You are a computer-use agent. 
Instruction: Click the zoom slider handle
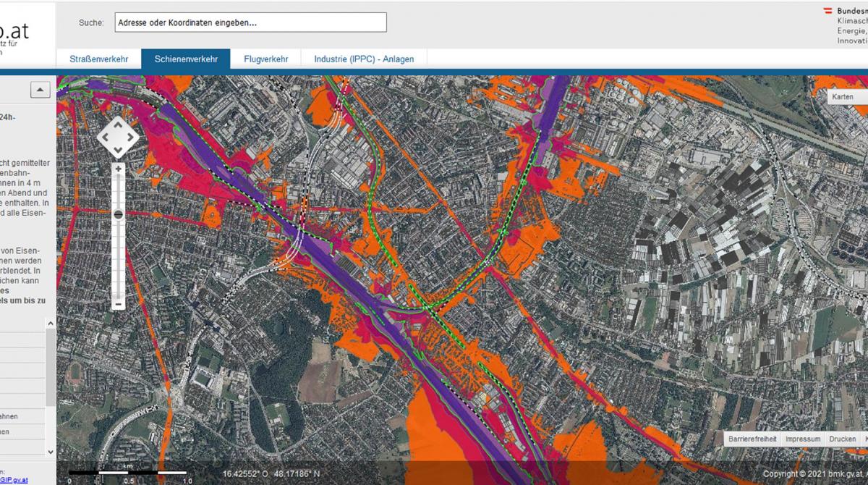[x=118, y=215]
